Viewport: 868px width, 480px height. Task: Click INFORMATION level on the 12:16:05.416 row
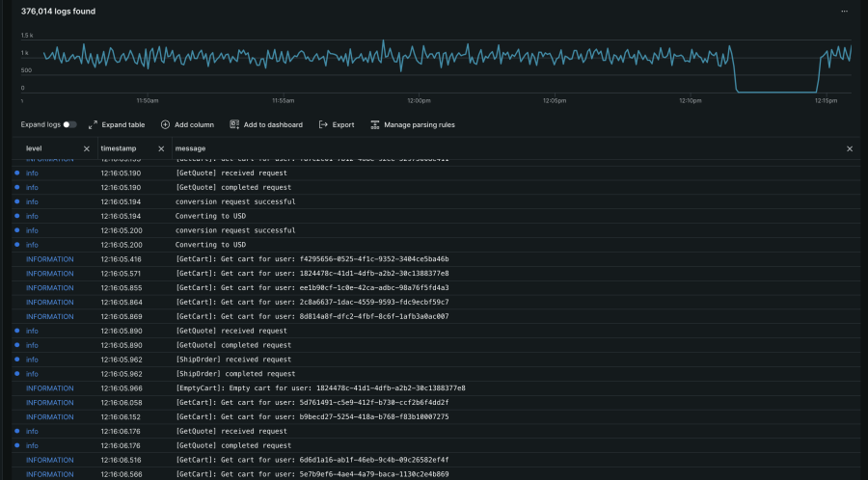(x=50, y=259)
